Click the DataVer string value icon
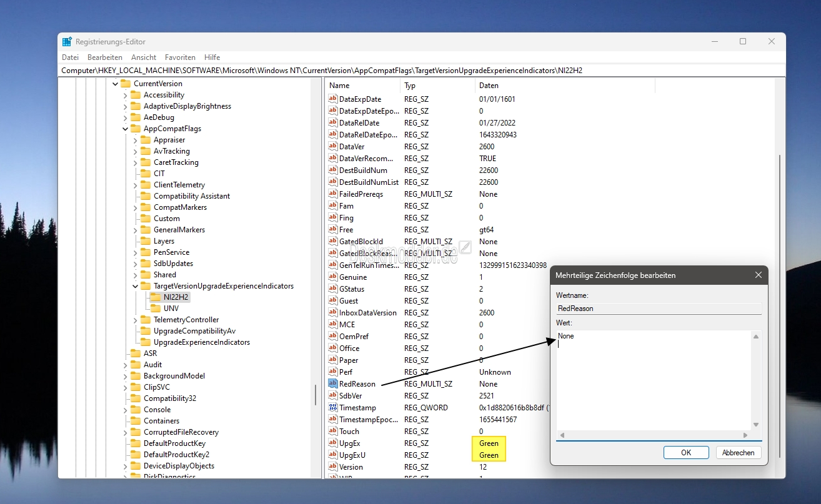Image resolution: width=821 pixels, height=504 pixels. pos(332,146)
